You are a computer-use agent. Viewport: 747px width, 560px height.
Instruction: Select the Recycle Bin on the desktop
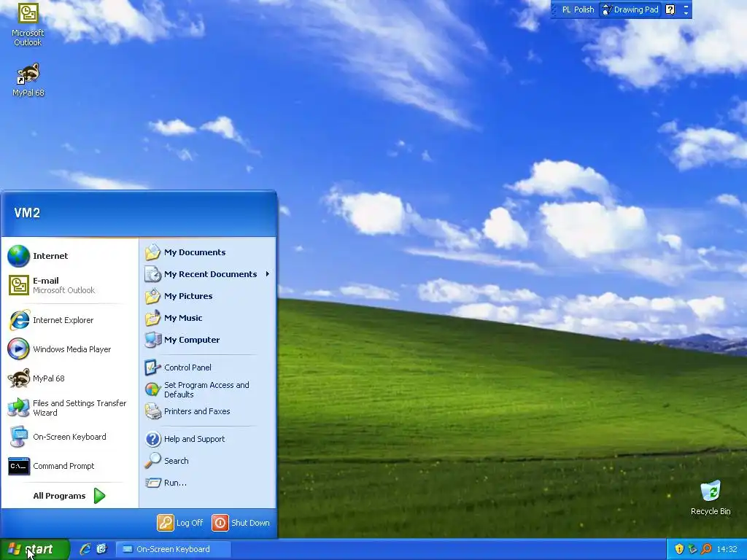pos(711,497)
